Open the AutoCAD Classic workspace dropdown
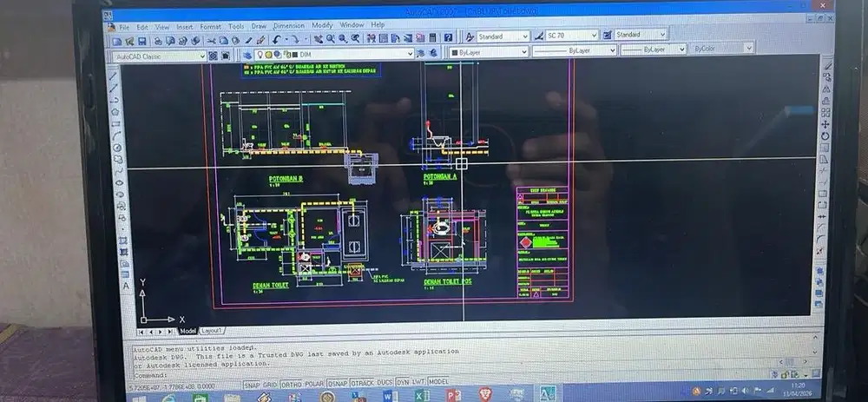This screenshot has height=402, width=868. coord(160,56)
